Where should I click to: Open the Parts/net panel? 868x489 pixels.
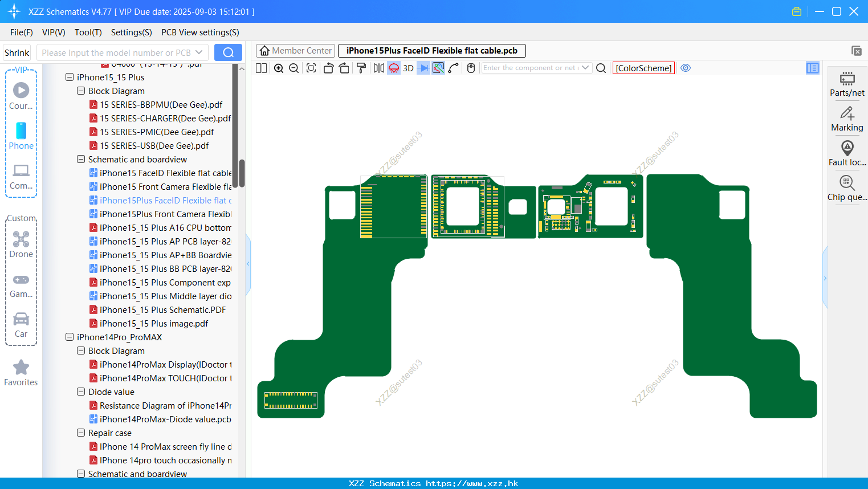(x=847, y=84)
